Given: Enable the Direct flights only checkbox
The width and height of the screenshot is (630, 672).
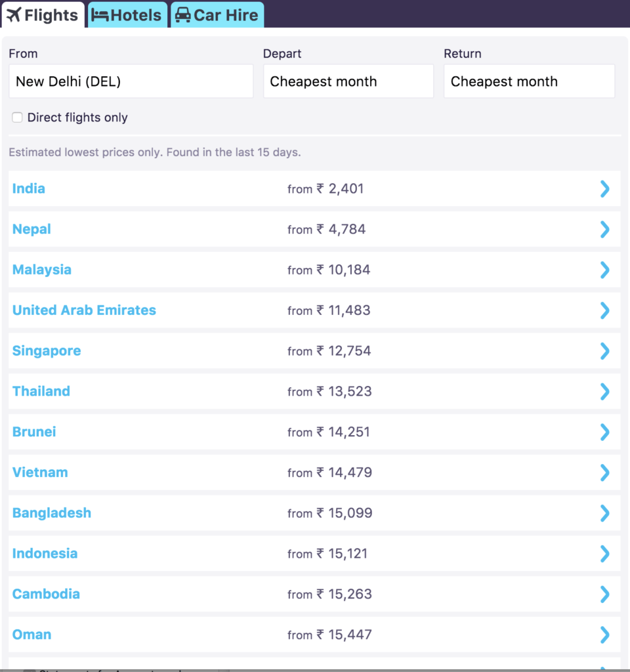Looking at the screenshot, I should (x=17, y=117).
